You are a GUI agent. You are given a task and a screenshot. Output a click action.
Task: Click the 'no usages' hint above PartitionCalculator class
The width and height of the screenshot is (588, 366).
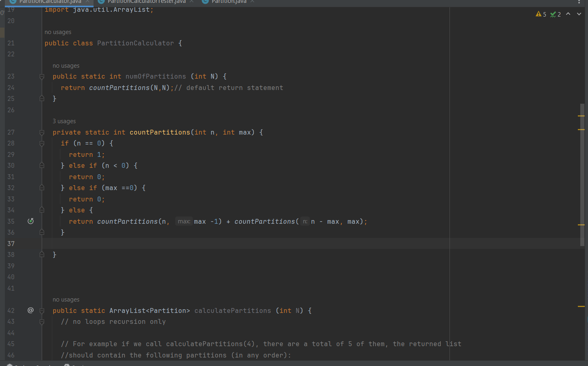tap(58, 32)
